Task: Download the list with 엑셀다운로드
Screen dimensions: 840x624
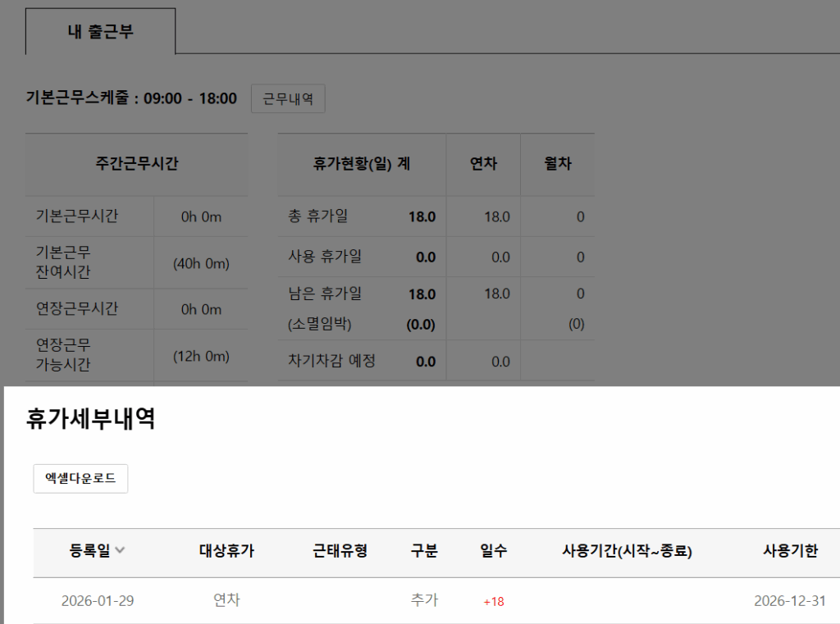Action: (80, 479)
